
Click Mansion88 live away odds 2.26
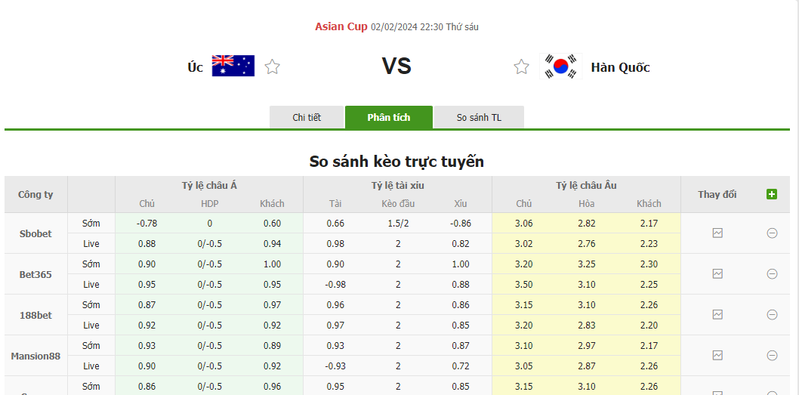click(x=649, y=366)
